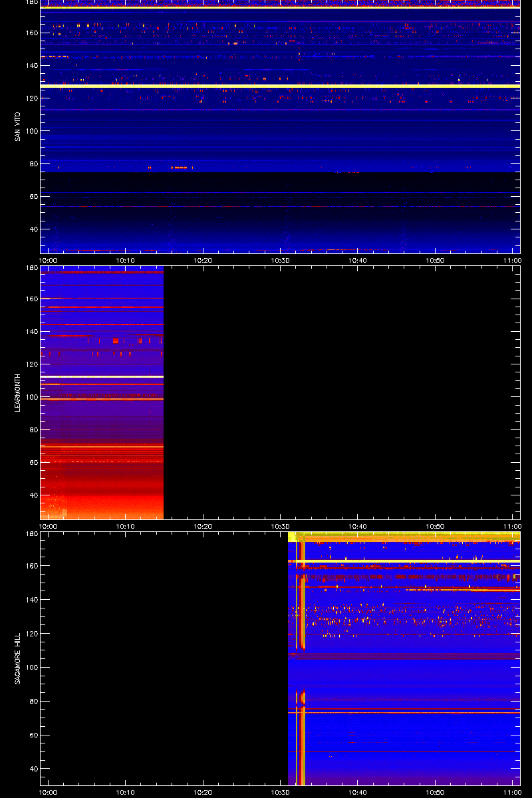Click the 140 frequency tick on Learmonth axis
This screenshot has width=532, height=798.
31,331
